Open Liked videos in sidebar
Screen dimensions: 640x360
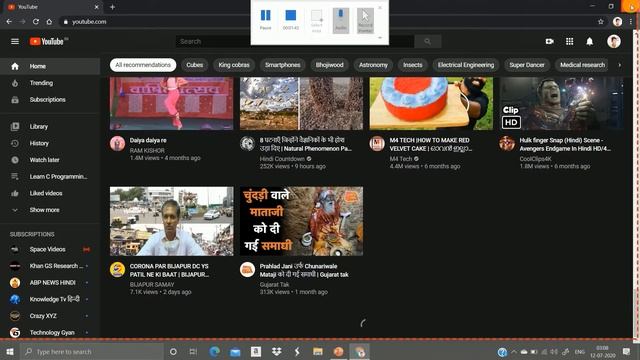coord(50,193)
